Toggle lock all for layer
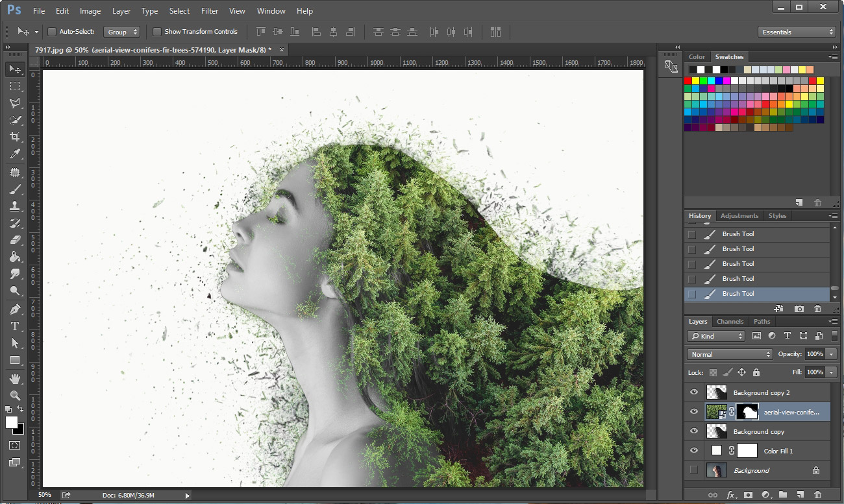The height and width of the screenshot is (504, 844). (756, 372)
